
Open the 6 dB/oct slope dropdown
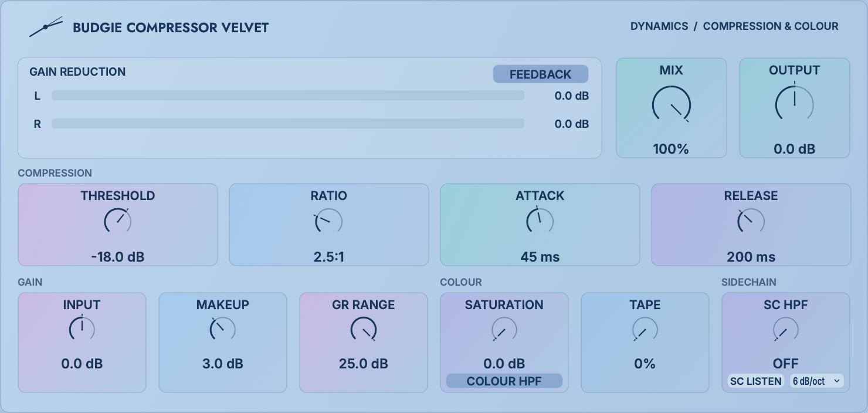(816, 381)
